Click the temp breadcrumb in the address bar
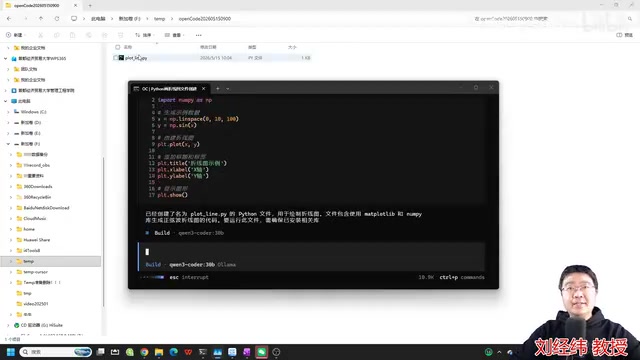 (x=159, y=19)
